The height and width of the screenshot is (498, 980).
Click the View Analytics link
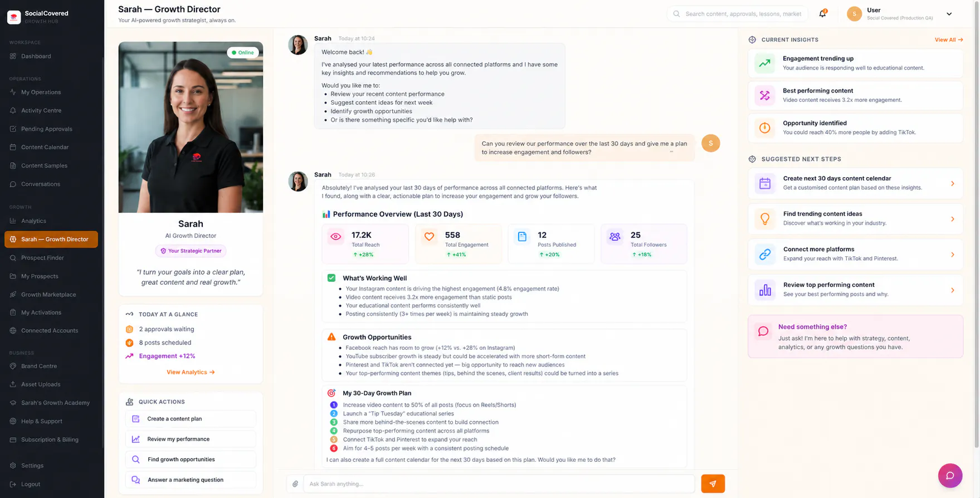coord(191,372)
